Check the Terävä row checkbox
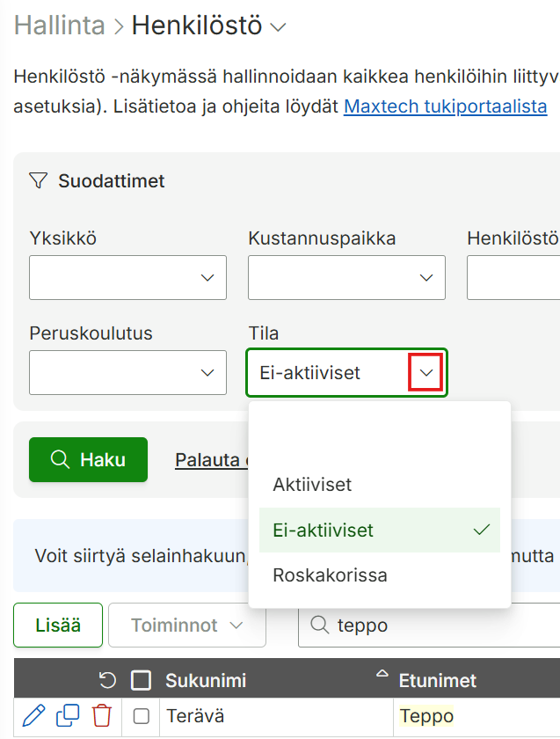This screenshot has width=560, height=739. [142, 716]
